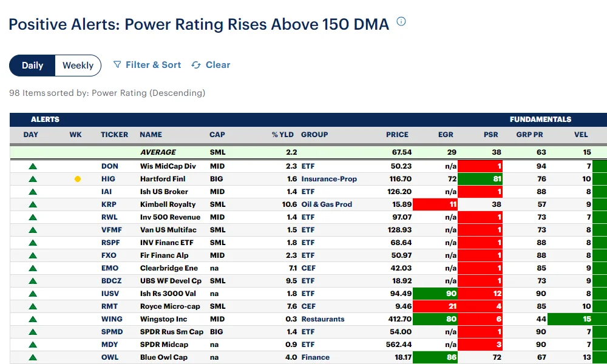The height and width of the screenshot is (364, 607).
Task: Open Filter & Sort options
Action: click(147, 65)
